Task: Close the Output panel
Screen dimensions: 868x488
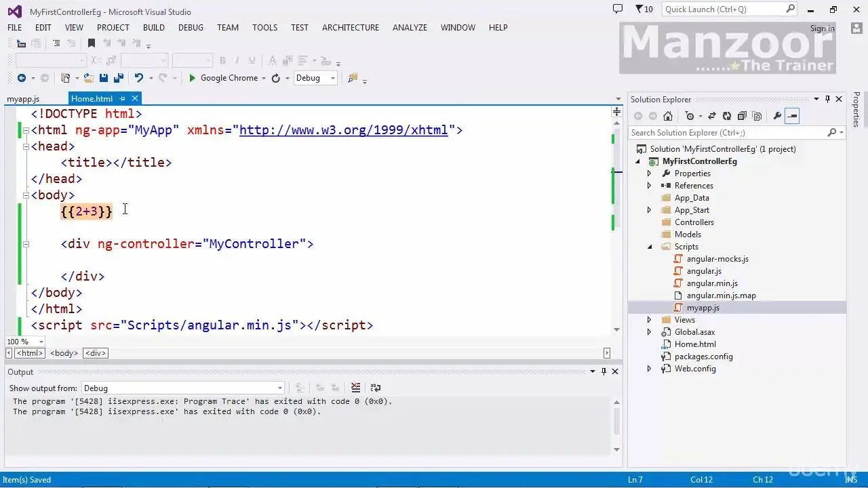Action: tap(615, 371)
